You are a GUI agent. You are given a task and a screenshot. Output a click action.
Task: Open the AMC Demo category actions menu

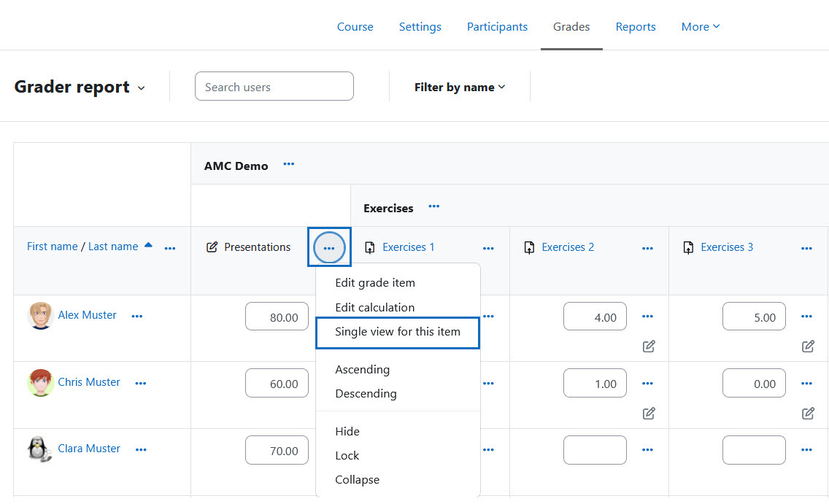pyautogui.click(x=289, y=164)
